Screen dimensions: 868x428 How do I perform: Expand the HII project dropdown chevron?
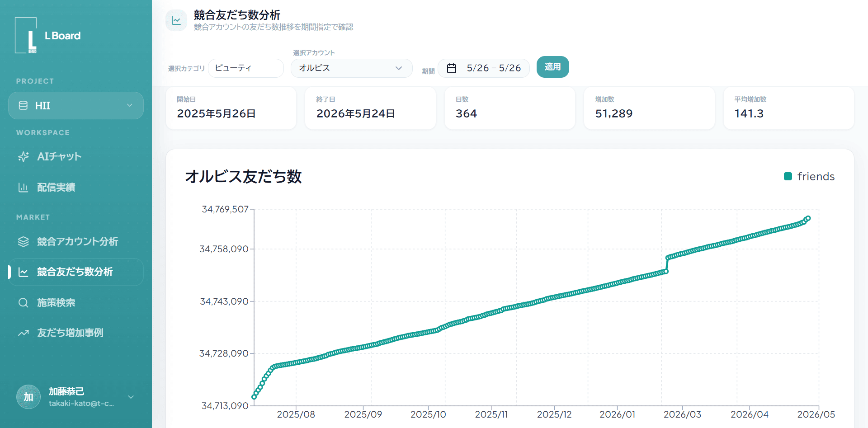coord(130,105)
